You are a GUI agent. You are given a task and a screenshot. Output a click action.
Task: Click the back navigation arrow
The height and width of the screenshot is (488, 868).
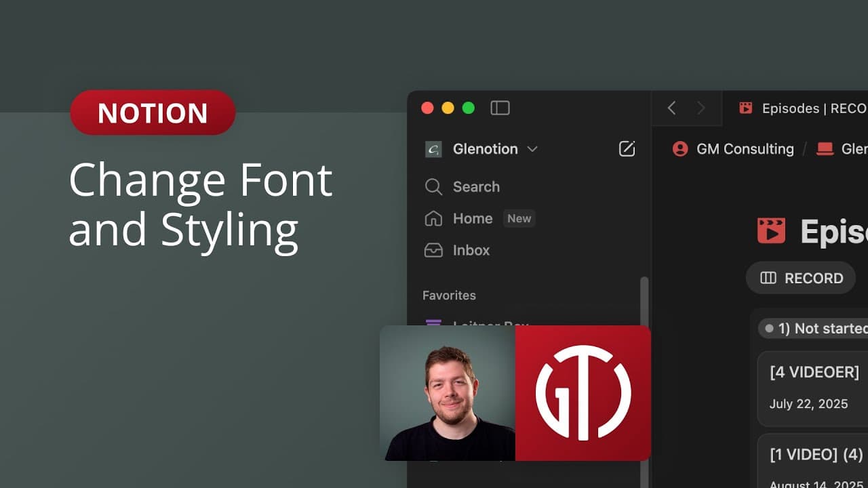click(671, 108)
